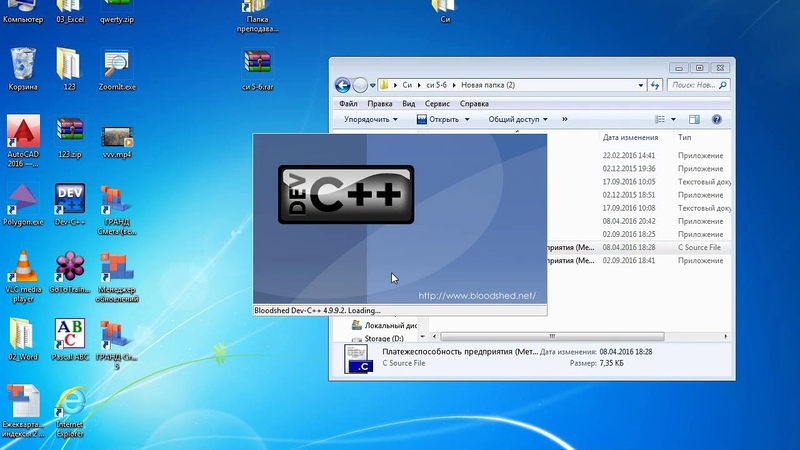Click the horizontal scrollbar thumb in file list

[552, 336]
